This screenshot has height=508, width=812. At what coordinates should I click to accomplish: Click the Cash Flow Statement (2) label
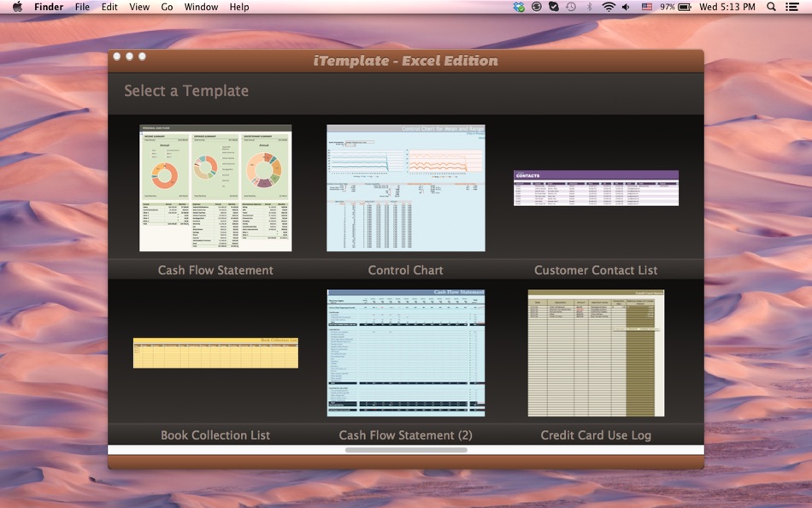[x=405, y=435]
